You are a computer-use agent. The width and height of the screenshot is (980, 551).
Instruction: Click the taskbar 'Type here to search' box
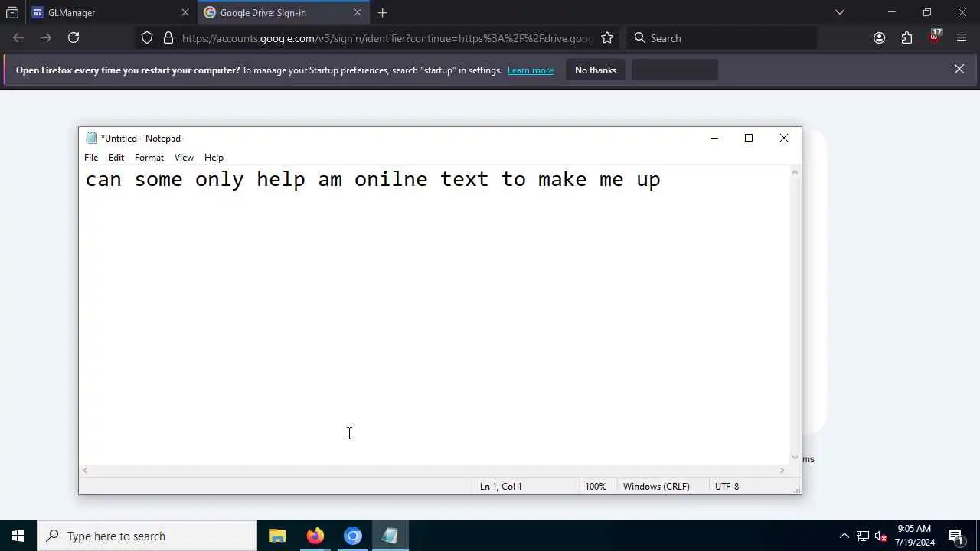click(147, 536)
